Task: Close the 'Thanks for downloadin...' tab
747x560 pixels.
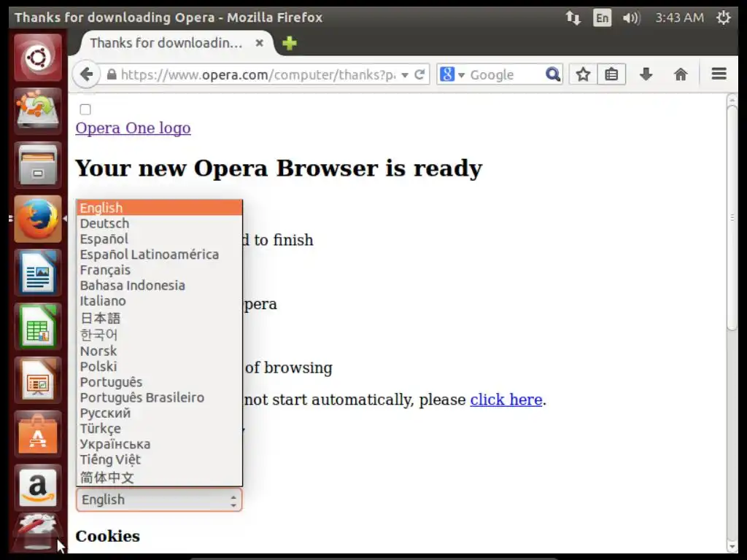Action: [260, 43]
